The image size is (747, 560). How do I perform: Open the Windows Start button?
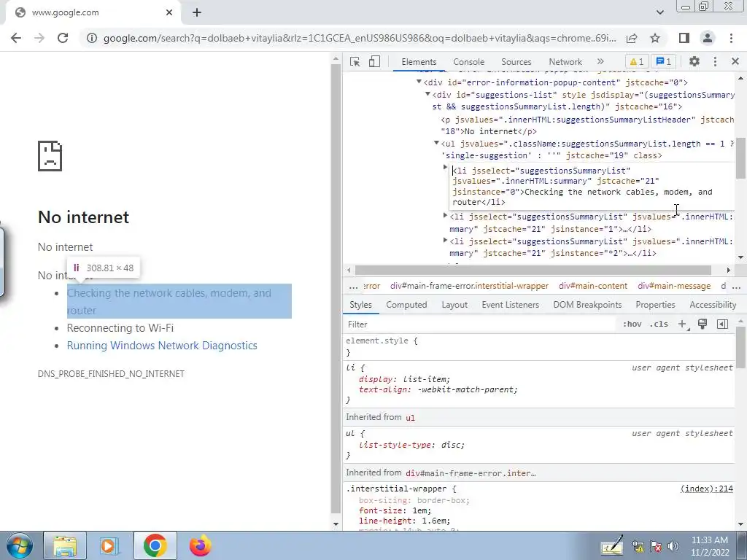click(19, 545)
